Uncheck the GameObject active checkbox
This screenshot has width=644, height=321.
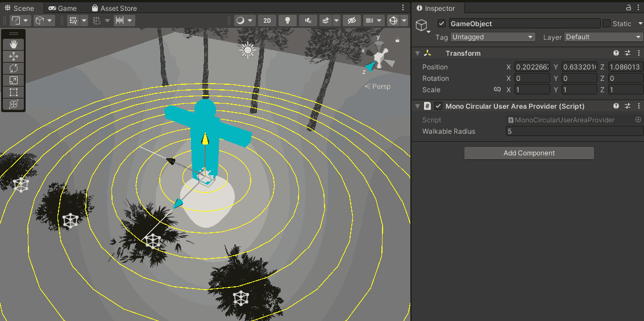442,24
